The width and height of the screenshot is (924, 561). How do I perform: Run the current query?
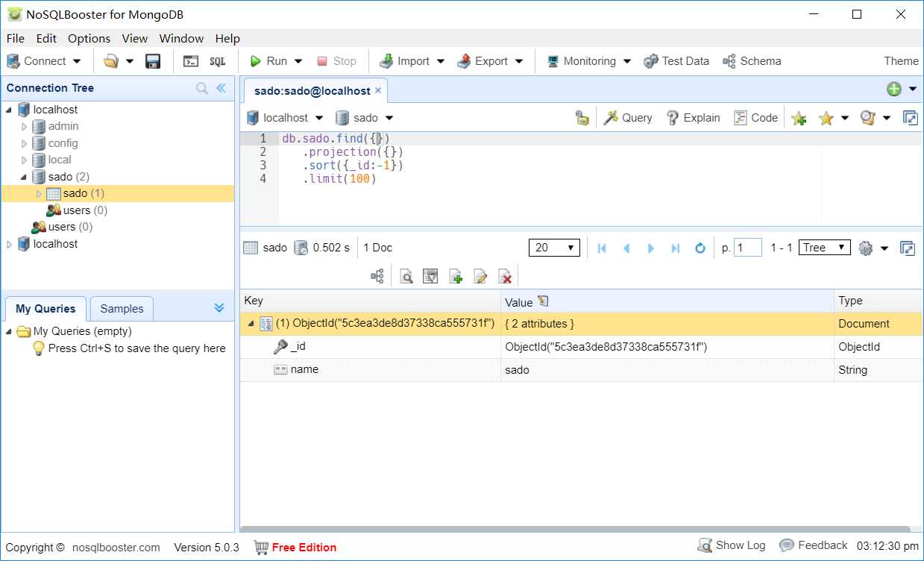(268, 61)
